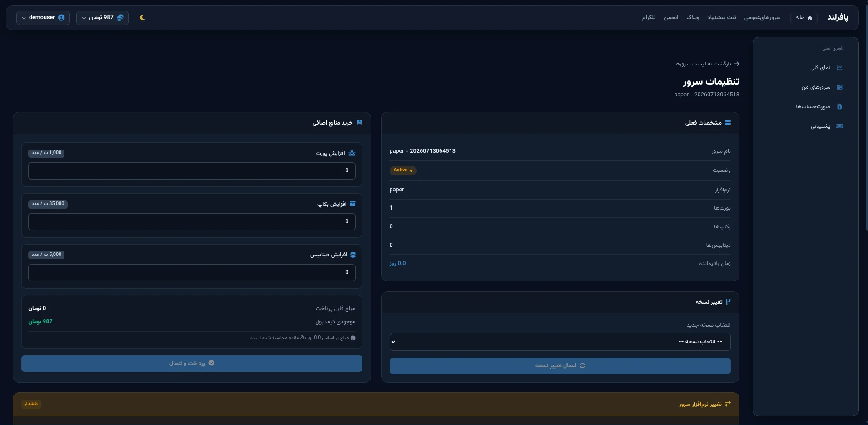Click the server name paper - 20260713064513 value
868x425 pixels.
pyautogui.click(x=422, y=151)
